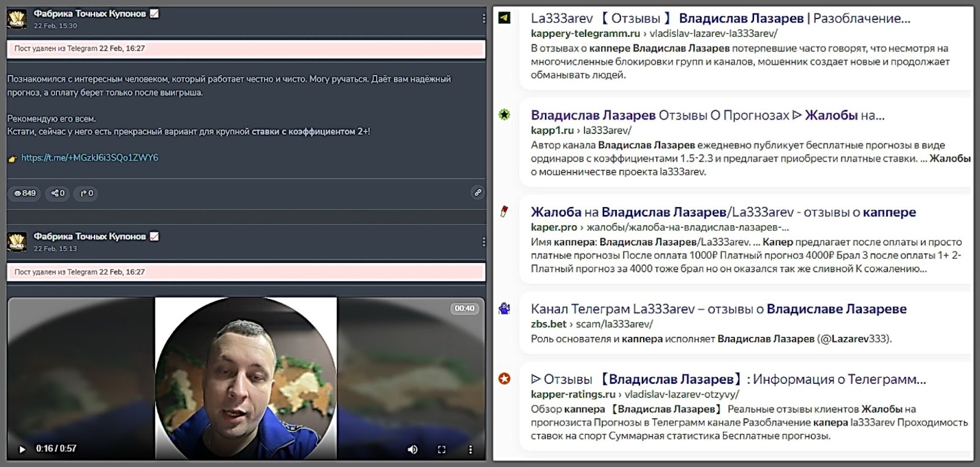This screenshot has width=980, height=467.
Task: Enter fullscreen mode on the video
Action: (442, 449)
